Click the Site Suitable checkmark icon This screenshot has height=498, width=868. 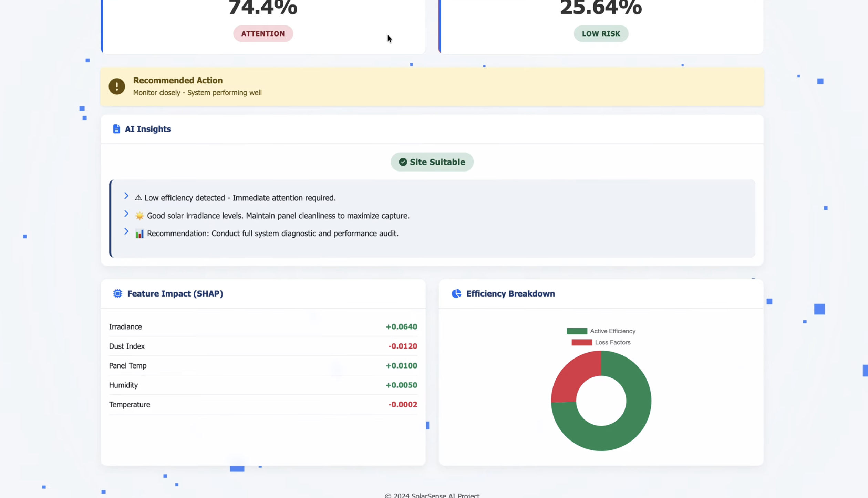[403, 162]
